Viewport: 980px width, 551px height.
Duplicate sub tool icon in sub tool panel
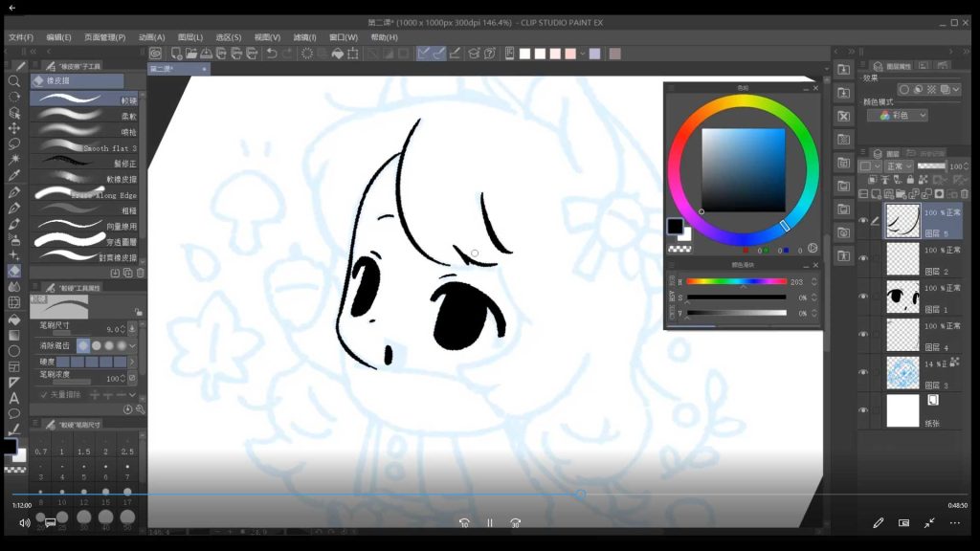[x=127, y=273]
